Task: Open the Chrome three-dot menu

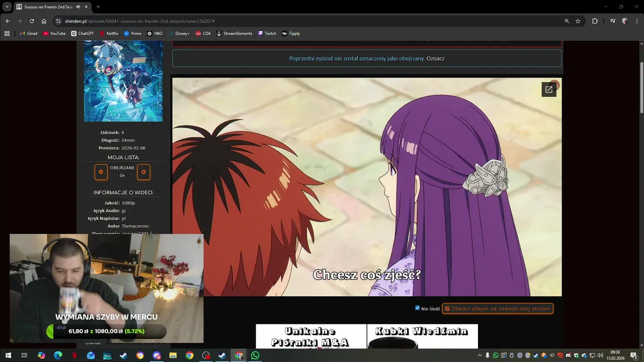Action: pos(636,21)
